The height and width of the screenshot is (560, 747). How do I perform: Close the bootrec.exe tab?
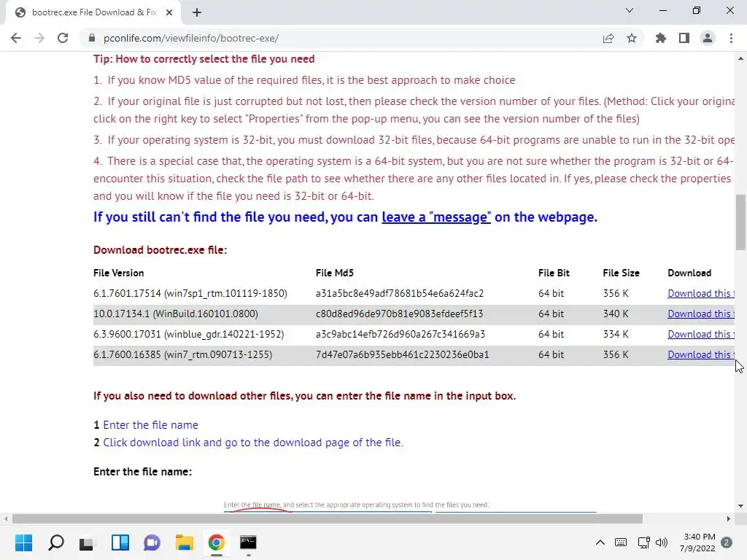pos(169,12)
